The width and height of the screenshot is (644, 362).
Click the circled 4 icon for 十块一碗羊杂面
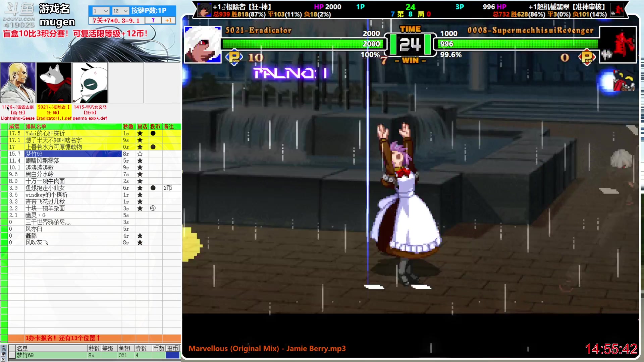153,208
